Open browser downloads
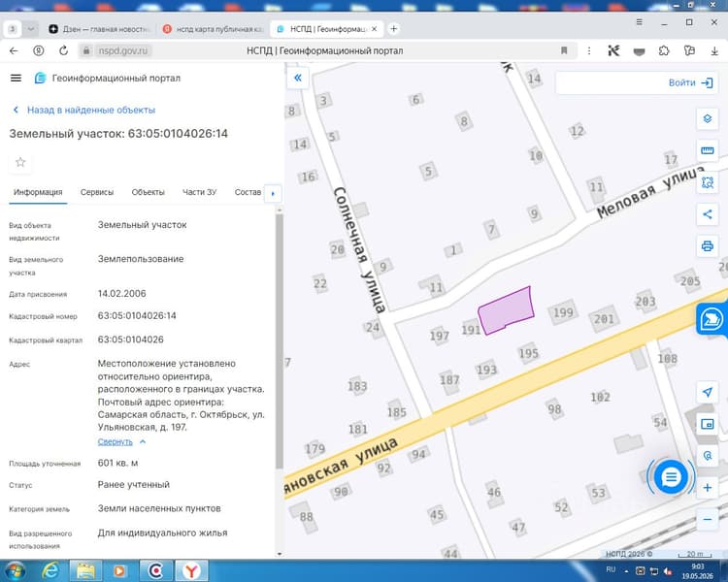The width and height of the screenshot is (728, 582). [x=714, y=50]
